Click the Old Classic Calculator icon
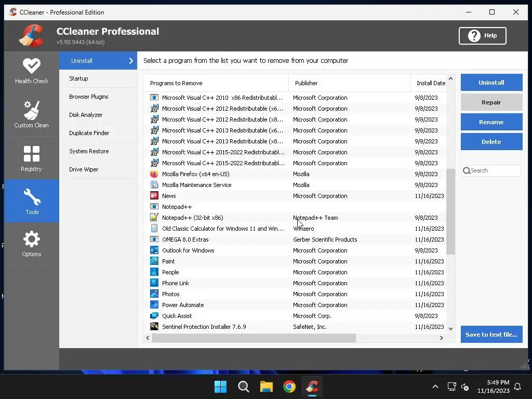532x399 pixels. point(154,229)
